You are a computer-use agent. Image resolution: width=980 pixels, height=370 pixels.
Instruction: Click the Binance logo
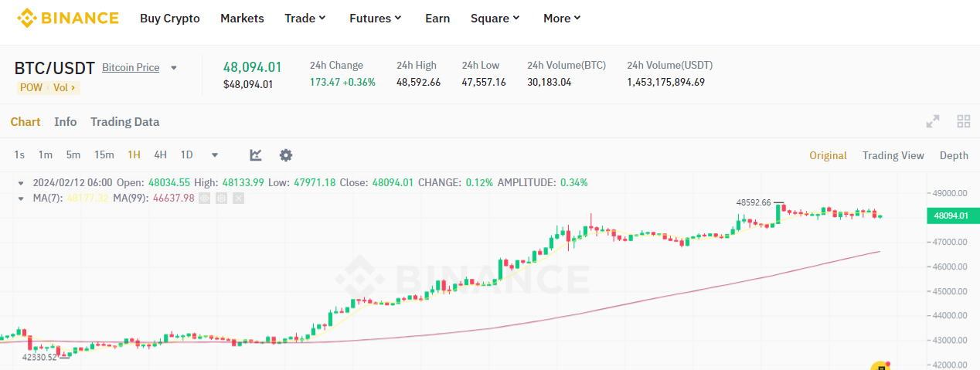(x=68, y=18)
